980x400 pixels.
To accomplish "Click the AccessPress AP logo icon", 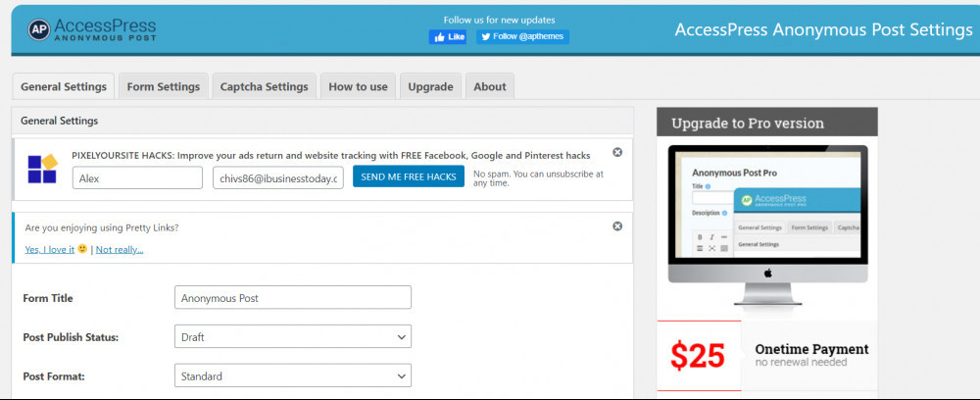I will point(39,29).
